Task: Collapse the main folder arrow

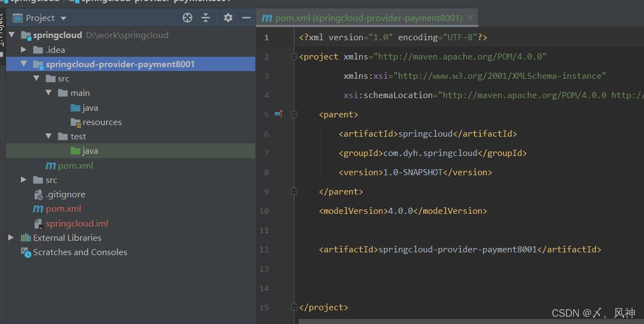Action: (x=49, y=93)
